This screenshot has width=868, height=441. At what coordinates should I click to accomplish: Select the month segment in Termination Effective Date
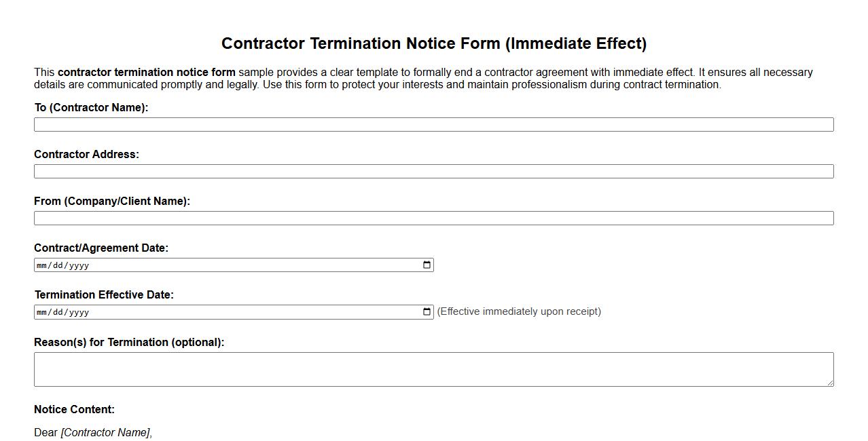(42, 312)
